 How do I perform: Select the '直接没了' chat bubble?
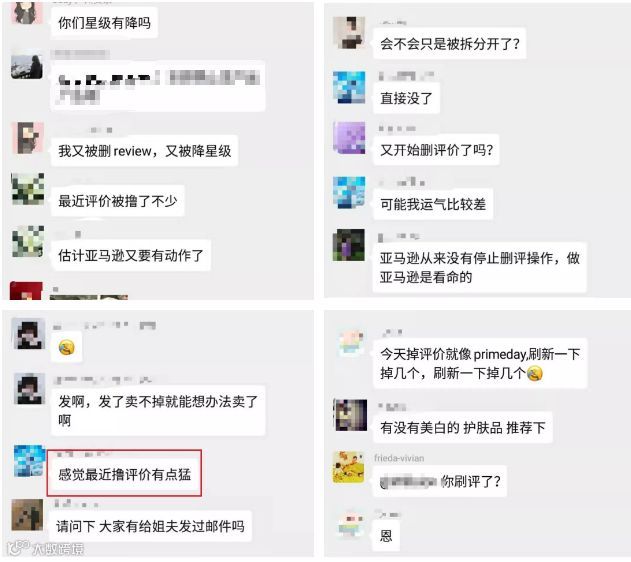point(406,98)
